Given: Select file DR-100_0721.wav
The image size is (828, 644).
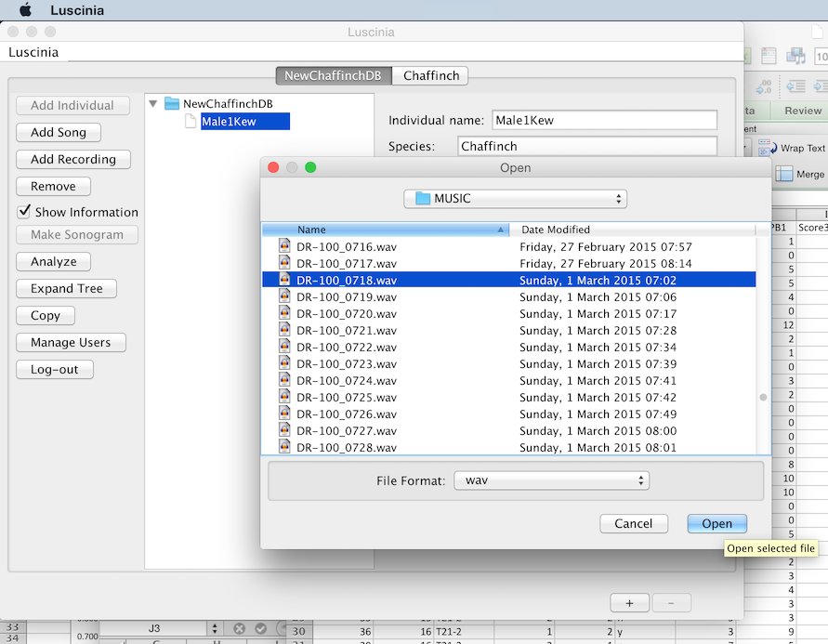Looking at the screenshot, I should pos(509,331).
